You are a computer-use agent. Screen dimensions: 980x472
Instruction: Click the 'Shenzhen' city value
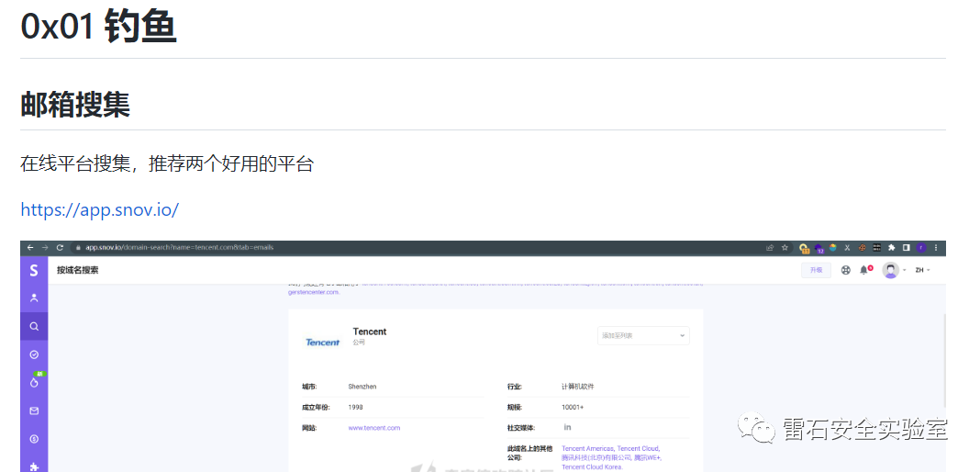(x=362, y=387)
